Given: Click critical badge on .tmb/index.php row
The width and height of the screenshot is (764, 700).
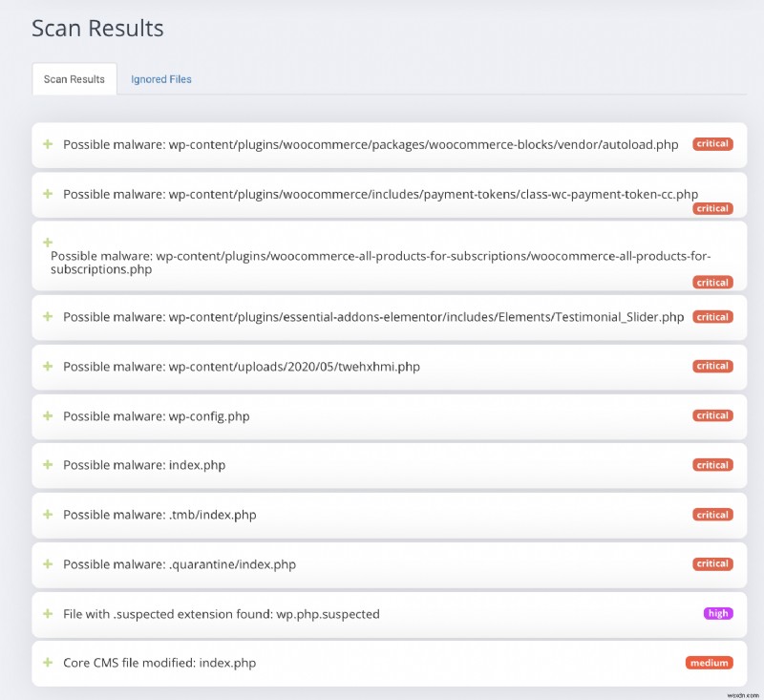Looking at the screenshot, I should pos(712,515).
